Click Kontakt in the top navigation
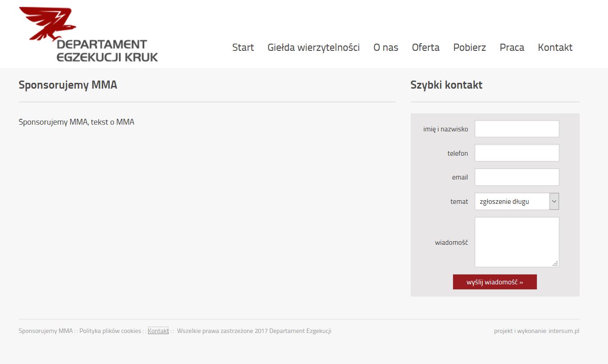 [x=555, y=47]
